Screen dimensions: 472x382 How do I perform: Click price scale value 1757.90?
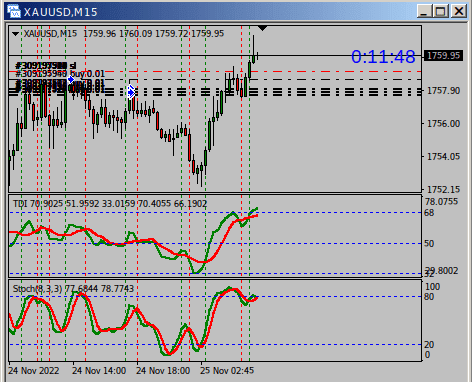(x=443, y=91)
